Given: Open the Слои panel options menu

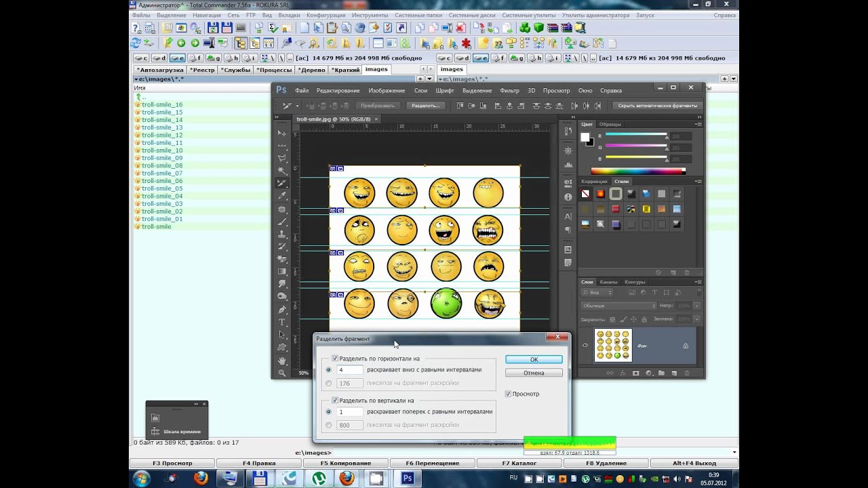Looking at the screenshot, I should (x=698, y=282).
